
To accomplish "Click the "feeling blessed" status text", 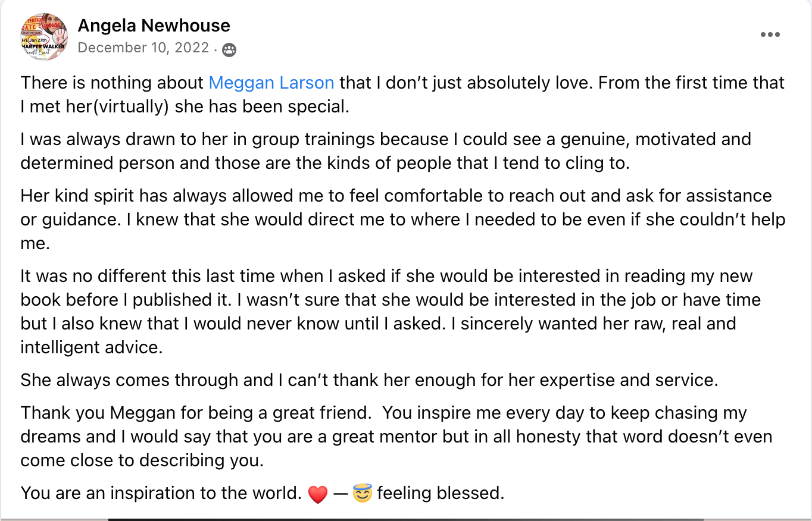I will pos(440,494).
